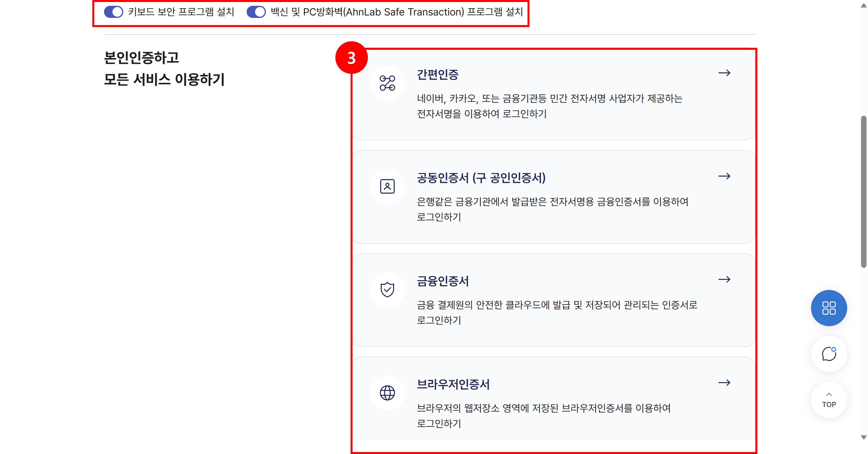Click the 브라우저인증서 globe icon

[387, 393]
